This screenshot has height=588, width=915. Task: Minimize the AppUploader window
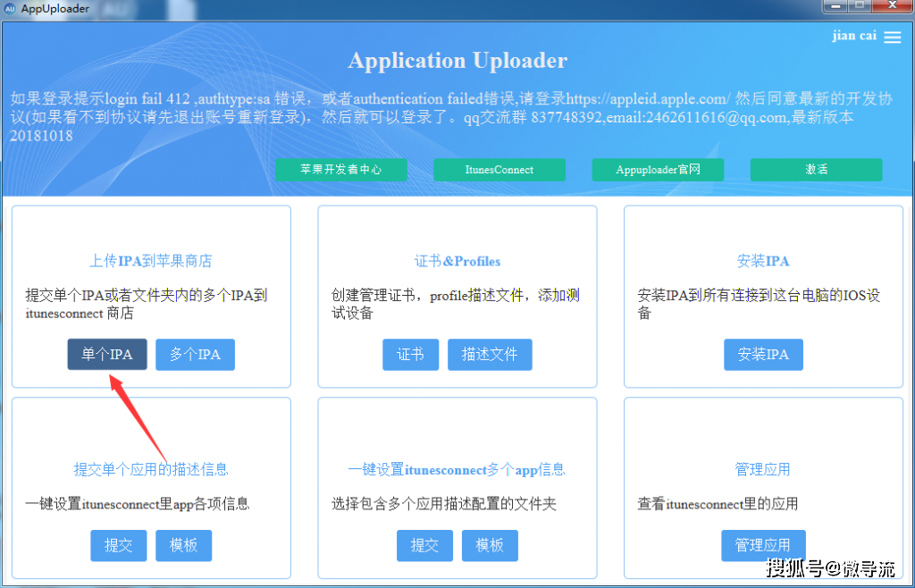(x=835, y=5)
